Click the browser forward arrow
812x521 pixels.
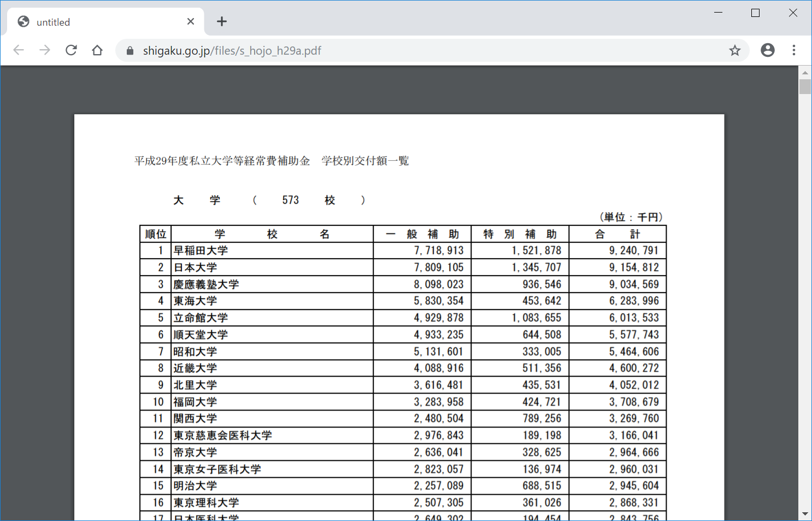[x=45, y=50]
